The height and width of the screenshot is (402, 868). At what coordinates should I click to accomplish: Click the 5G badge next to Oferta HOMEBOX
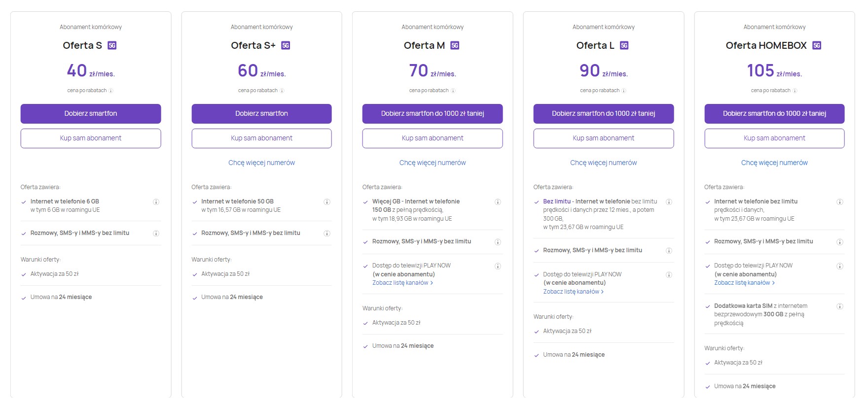[817, 45]
